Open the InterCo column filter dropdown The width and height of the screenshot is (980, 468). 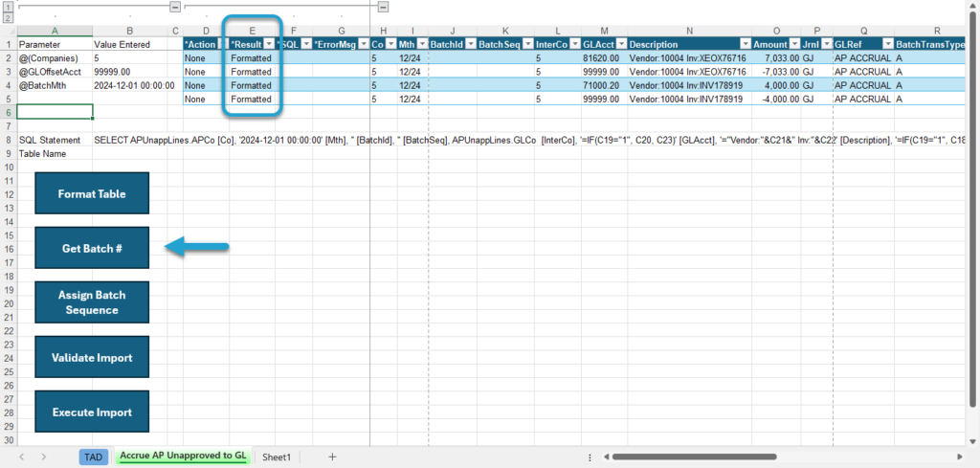point(574,44)
